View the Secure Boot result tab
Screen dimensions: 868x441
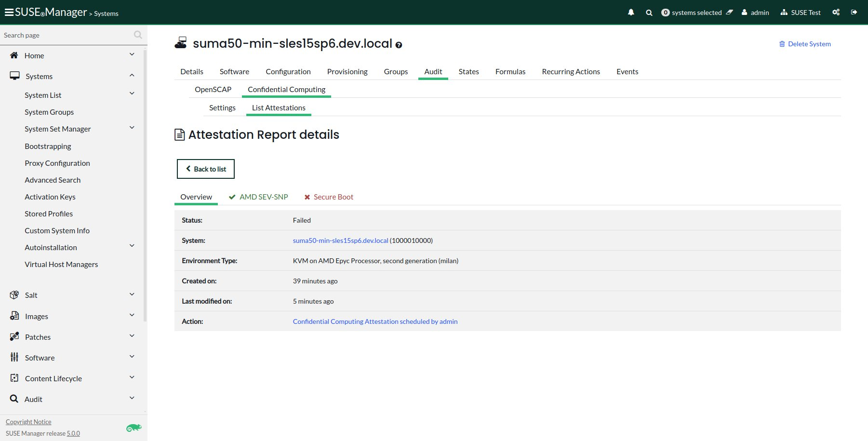[329, 197]
